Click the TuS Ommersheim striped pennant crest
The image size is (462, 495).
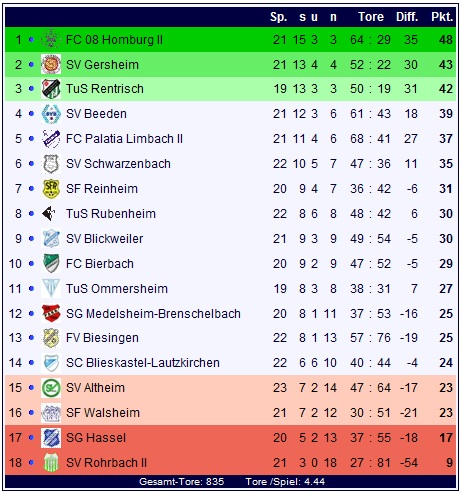(x=51, y=289)
